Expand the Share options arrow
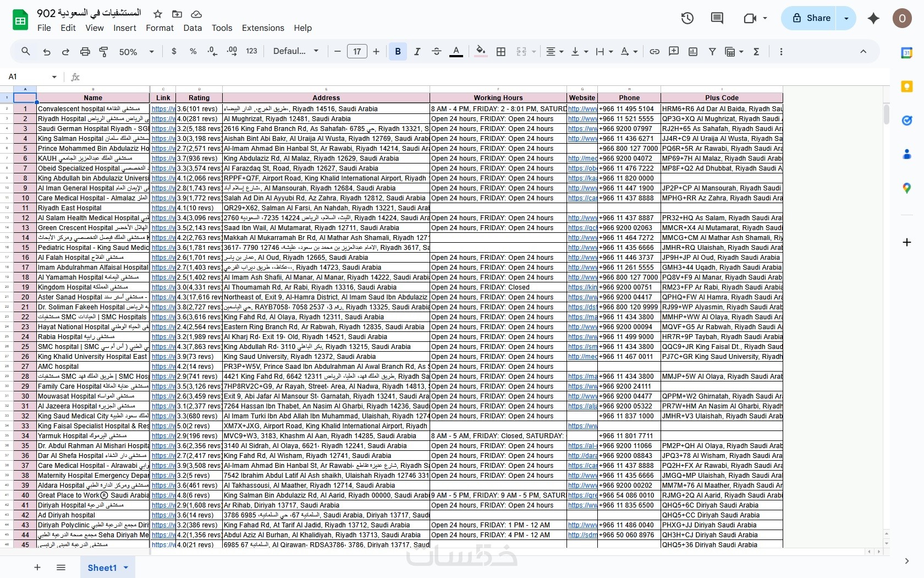Screen dimensions: 924x578 click(846, 18)
